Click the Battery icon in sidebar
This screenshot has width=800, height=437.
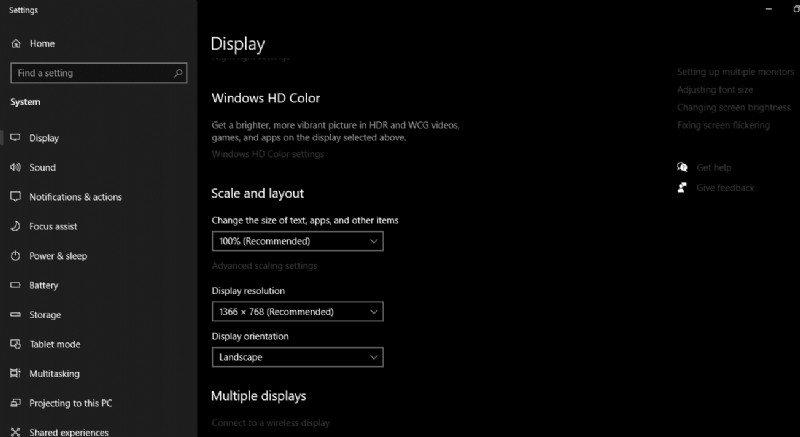pyautogui.click(x=15, y=285)
